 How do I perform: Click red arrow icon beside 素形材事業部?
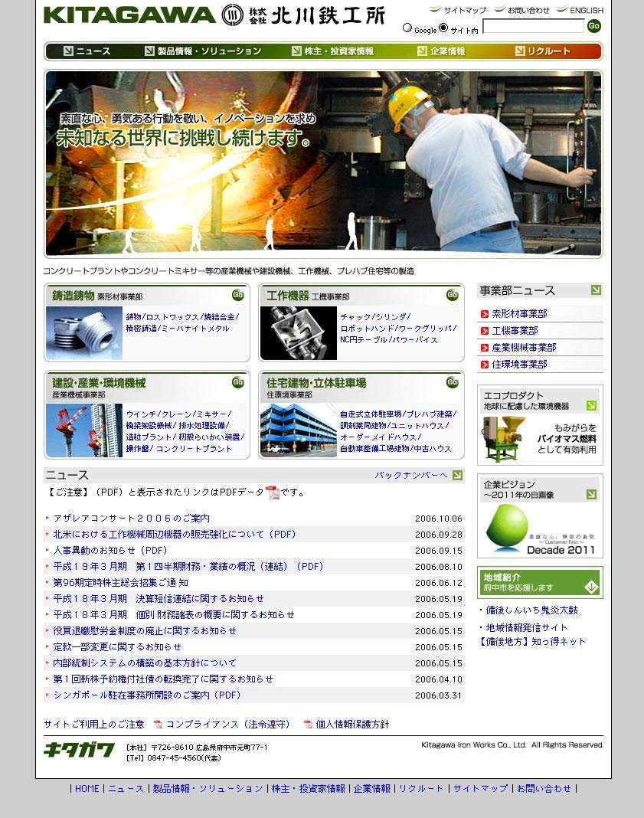click(x=485, y=314)
